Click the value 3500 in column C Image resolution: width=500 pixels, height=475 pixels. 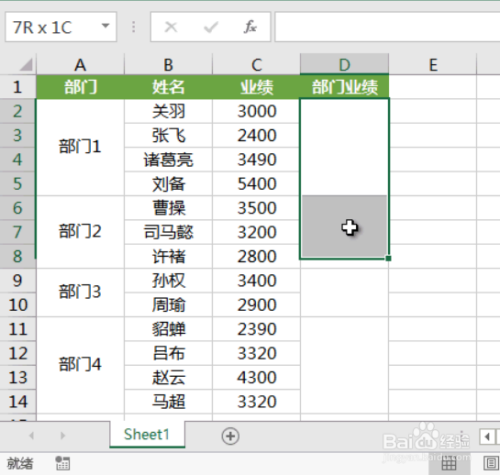[256, 208]
